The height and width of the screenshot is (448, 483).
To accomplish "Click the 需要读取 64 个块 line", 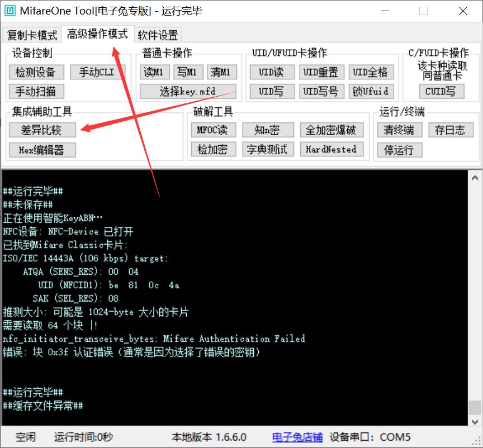I will coord(50,325).
